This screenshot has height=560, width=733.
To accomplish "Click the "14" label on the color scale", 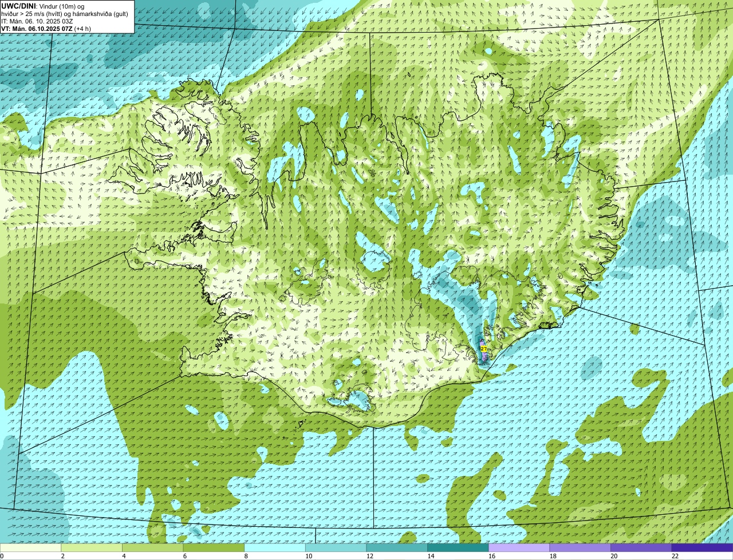I will [x=431, y=556].
